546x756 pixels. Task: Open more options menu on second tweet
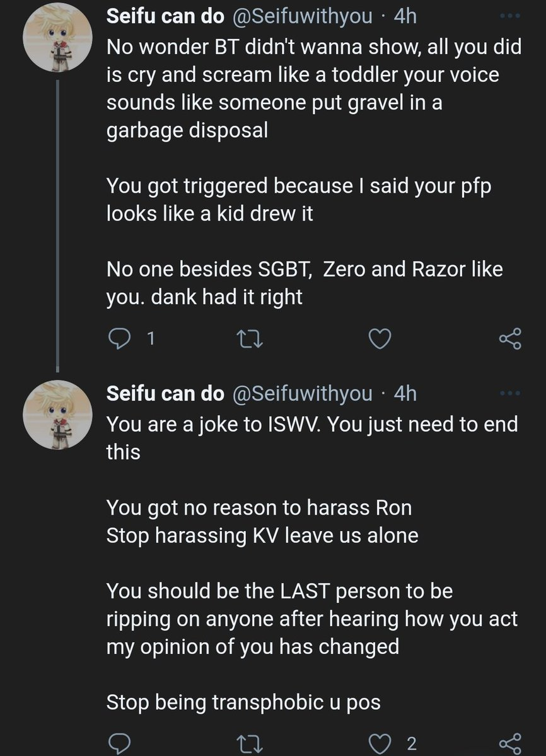[511, 393]
